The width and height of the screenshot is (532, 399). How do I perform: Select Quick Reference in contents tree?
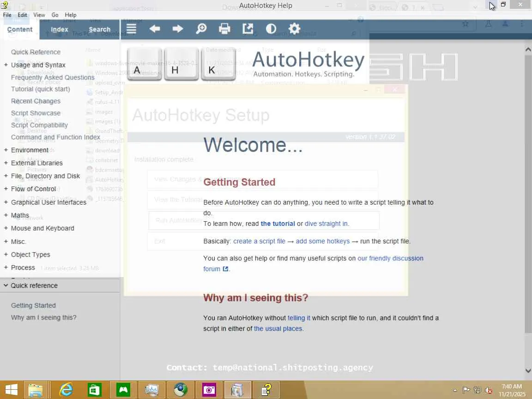point(36,52)
